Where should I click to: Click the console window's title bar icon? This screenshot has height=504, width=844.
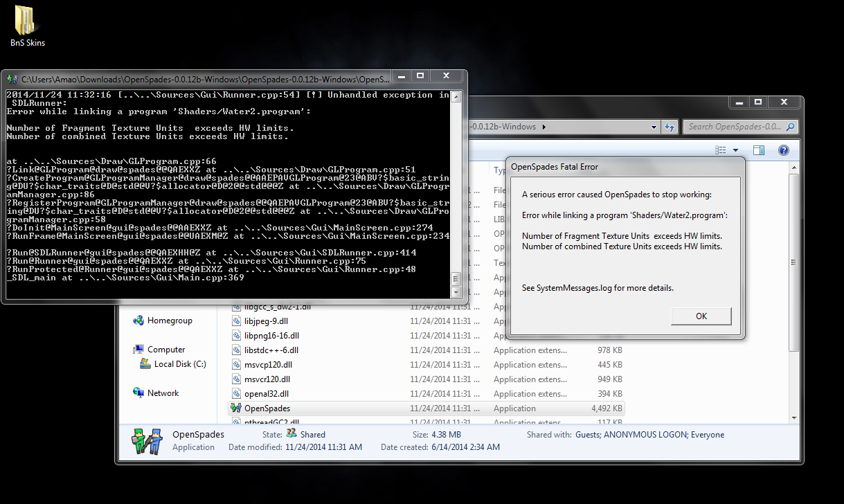(12, 79)
